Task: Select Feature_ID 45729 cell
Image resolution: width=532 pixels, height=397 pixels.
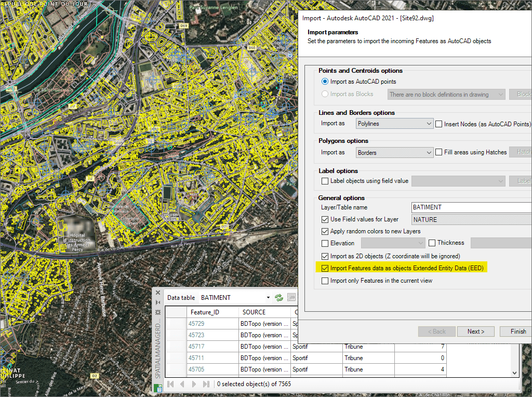Action: pyautogui.click(x=212, y=324)
